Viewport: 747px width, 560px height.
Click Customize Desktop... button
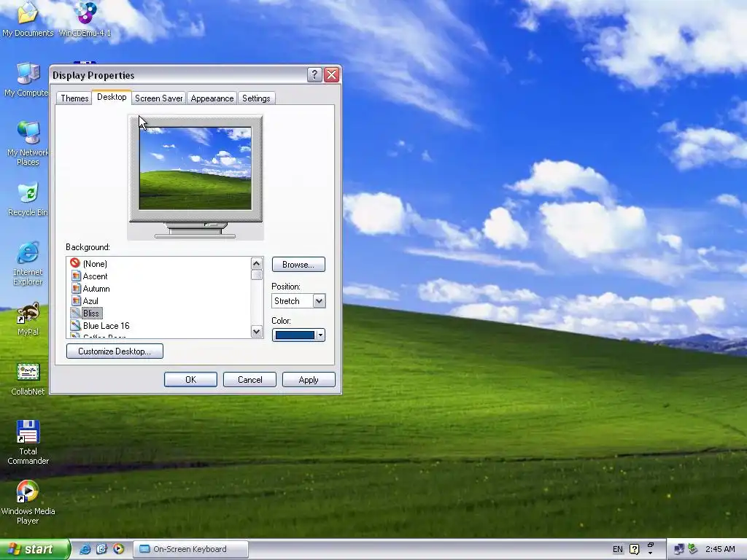(115, 351)
